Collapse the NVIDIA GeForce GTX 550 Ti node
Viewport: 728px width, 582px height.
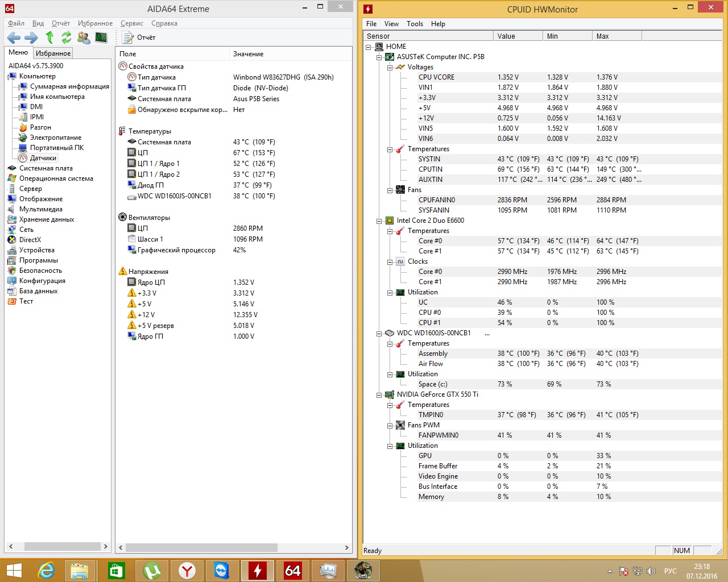point(379,394)
